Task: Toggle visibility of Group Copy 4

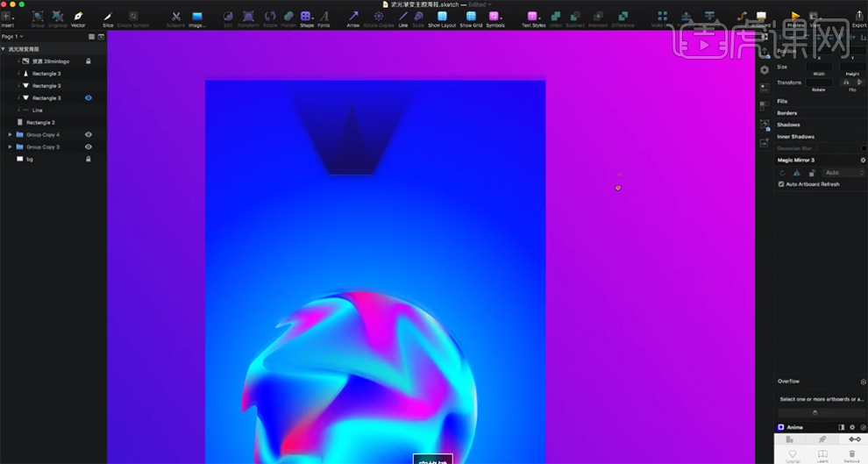Action: (88, 134)
